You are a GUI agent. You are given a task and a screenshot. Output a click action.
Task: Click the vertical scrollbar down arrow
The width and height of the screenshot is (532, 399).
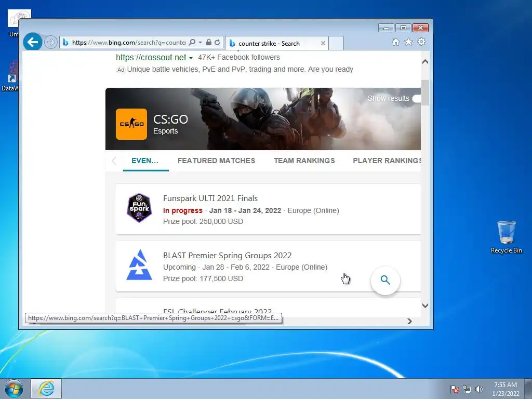(x=425, y=305)
